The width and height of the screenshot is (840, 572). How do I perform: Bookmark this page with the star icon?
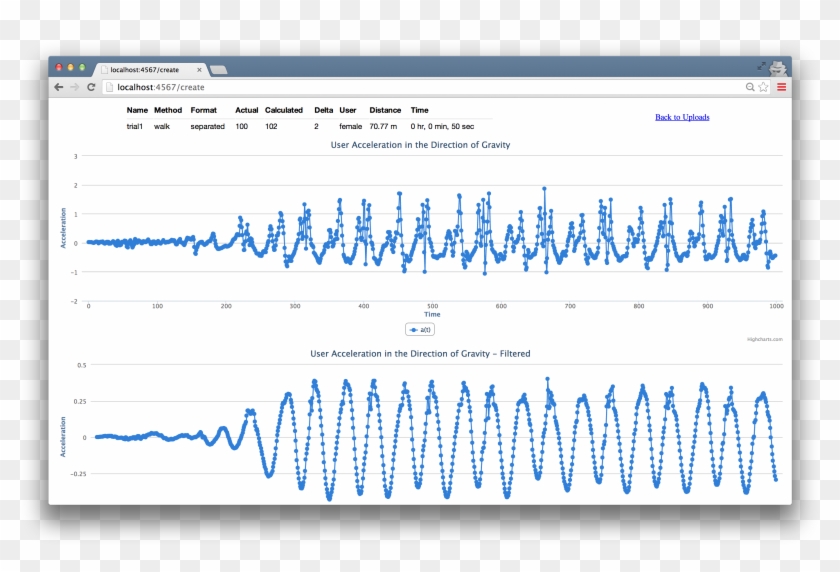pyautogui.click(x=764, y=87)
